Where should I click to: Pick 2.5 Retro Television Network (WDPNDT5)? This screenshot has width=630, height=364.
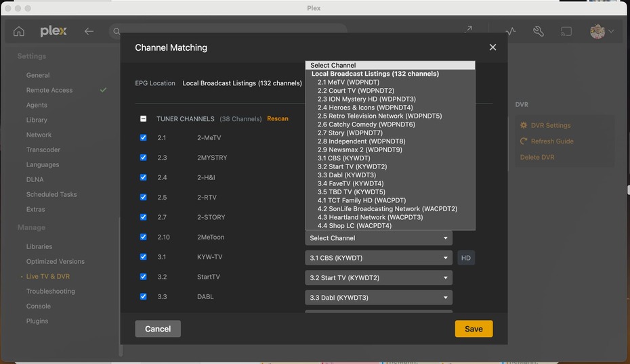pos(390,116)
